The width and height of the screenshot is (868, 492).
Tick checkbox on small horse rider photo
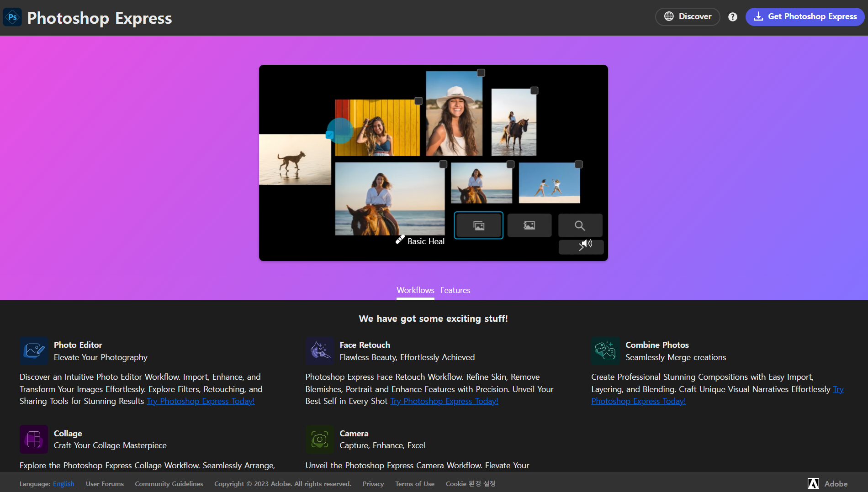(511, 164)
